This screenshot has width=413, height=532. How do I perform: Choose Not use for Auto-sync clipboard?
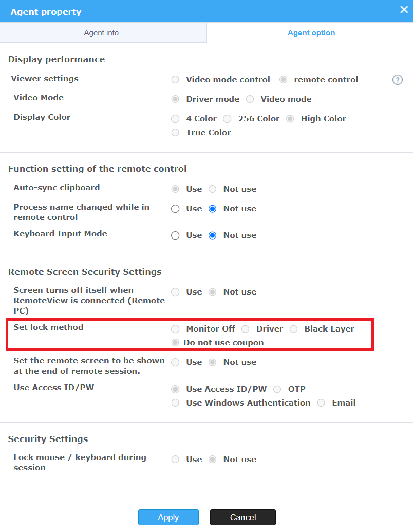[212, 189]
